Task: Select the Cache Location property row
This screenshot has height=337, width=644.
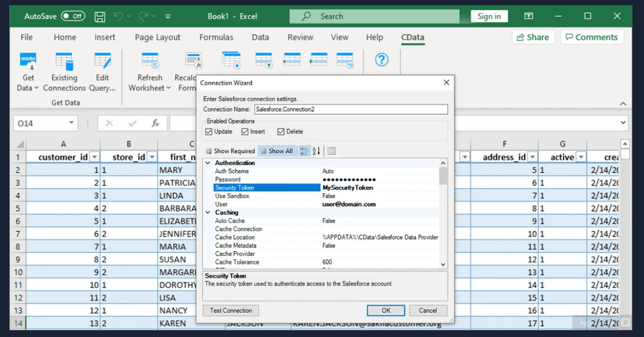Action: tap(326, 237)
